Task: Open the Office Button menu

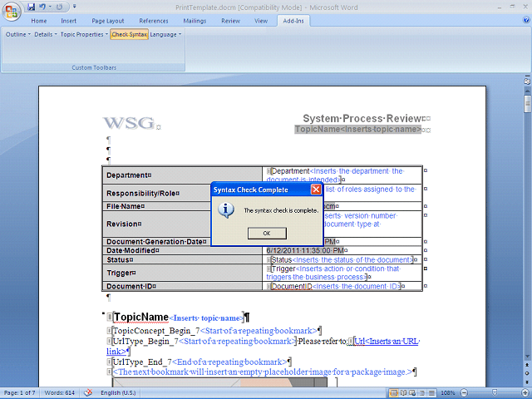Action: coord(11,12)
